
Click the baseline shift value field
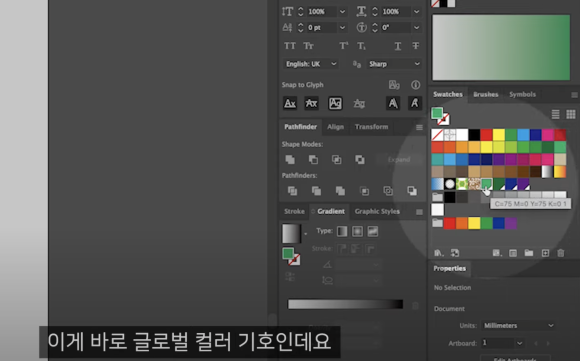point(322,28)
